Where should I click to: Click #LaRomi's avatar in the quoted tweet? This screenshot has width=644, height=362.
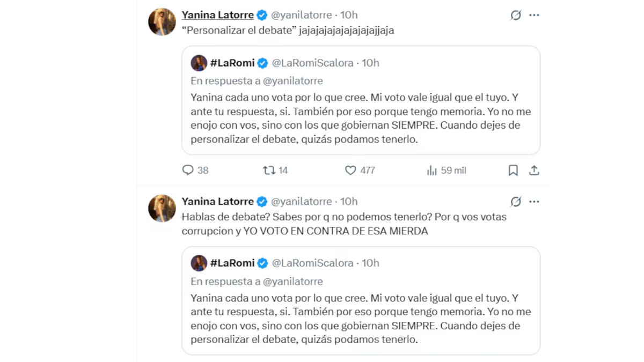click(x=199, y=63)
